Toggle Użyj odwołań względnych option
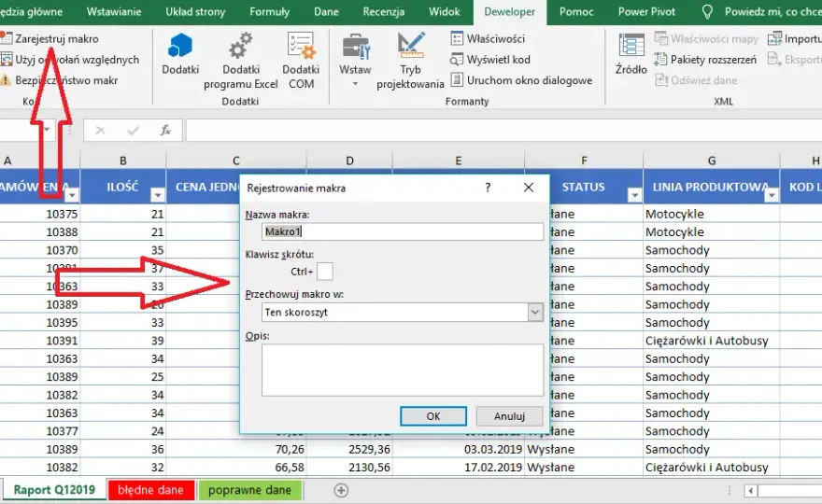 pos(70,60)
